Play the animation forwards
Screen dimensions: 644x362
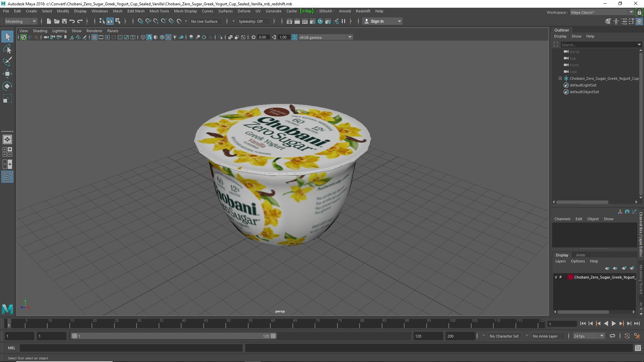click(x=613, y=323)
